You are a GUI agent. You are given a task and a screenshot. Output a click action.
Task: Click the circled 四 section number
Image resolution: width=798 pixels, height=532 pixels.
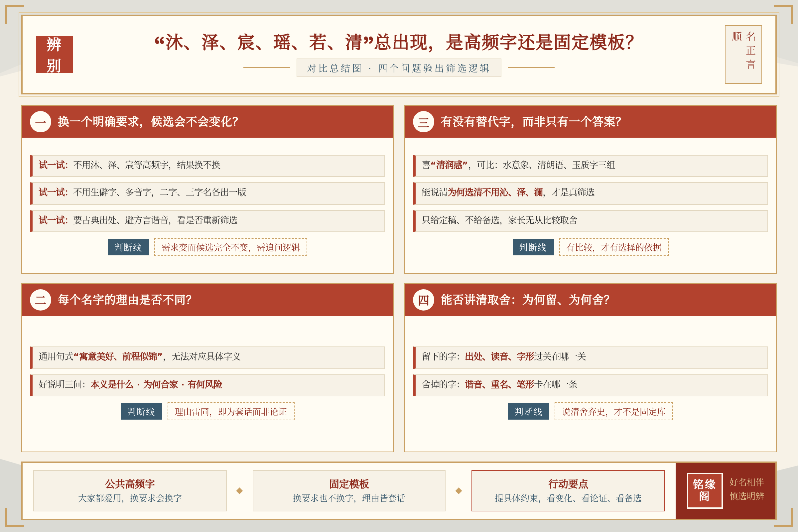(x=423, y=300)
